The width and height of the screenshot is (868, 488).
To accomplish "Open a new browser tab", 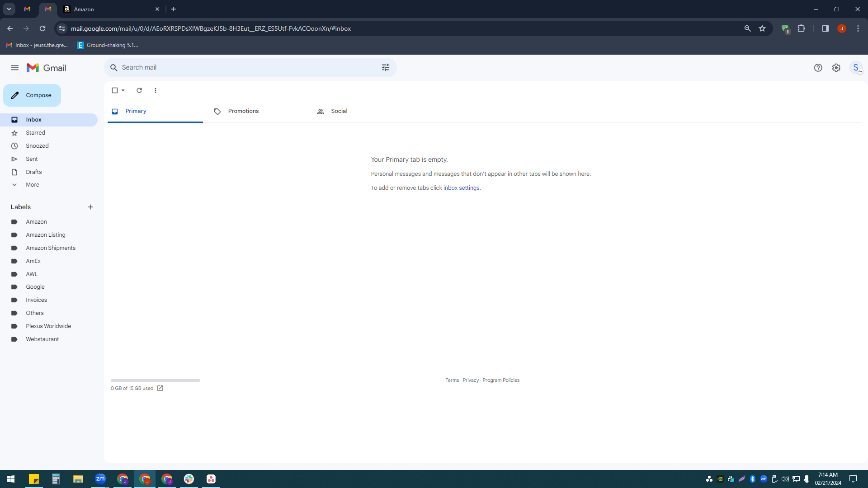I will (x=174, y=9).
